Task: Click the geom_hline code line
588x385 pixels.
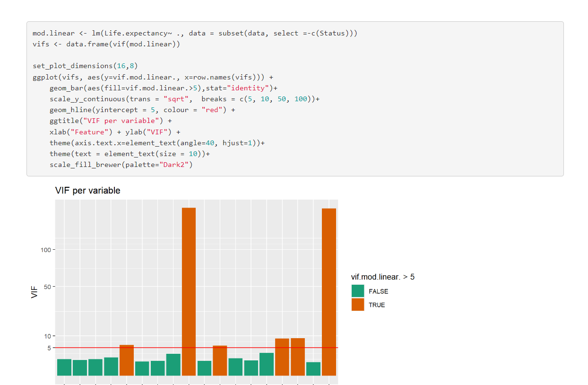Action: [x=142, y=110]
